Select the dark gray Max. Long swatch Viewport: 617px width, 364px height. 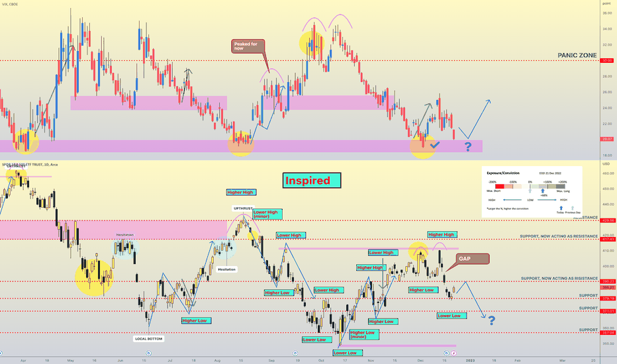[x=561, y=187]
